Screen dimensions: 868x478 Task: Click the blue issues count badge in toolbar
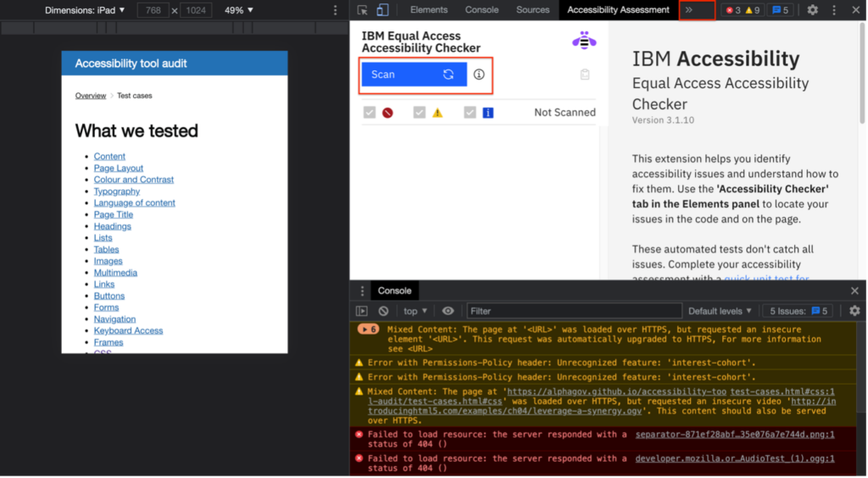[x=780, y=10]
